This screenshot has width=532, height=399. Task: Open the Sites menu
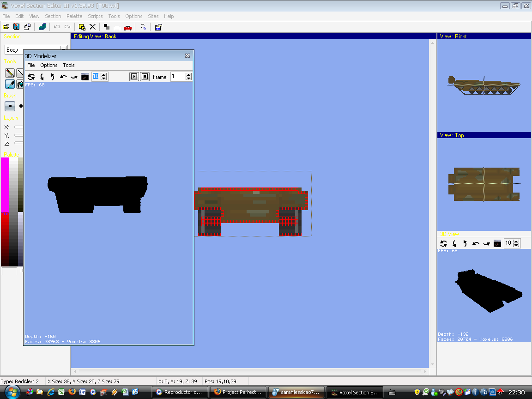pos(153,16)
